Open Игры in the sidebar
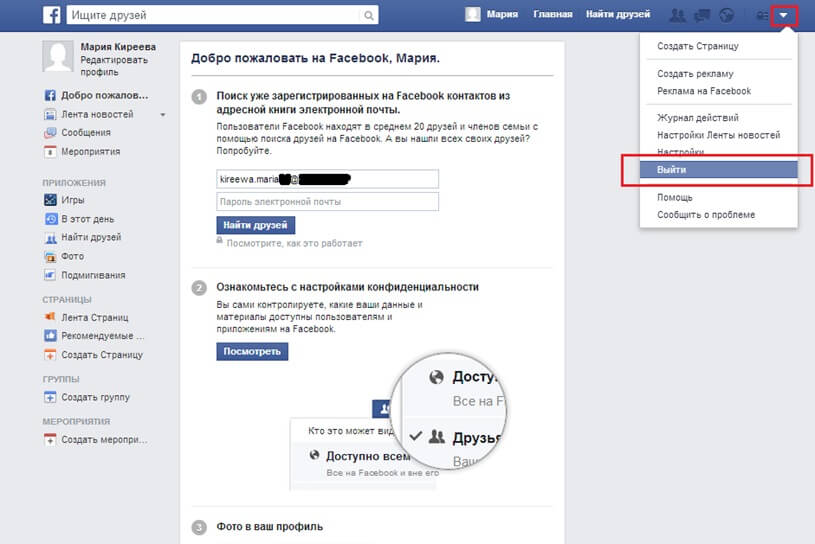This screenshot has width=815, height=544. (73, 200)
